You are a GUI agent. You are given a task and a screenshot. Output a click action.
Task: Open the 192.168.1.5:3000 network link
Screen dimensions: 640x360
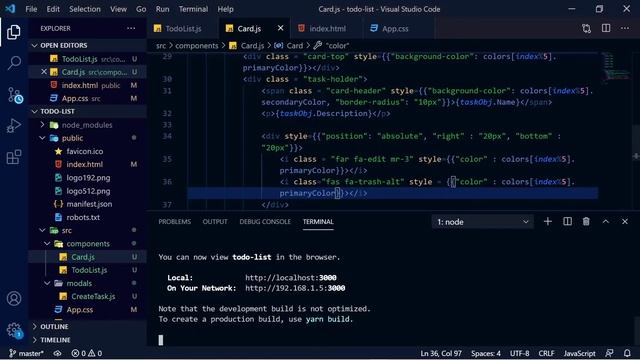pyautogui.click(x=295, y=288)
